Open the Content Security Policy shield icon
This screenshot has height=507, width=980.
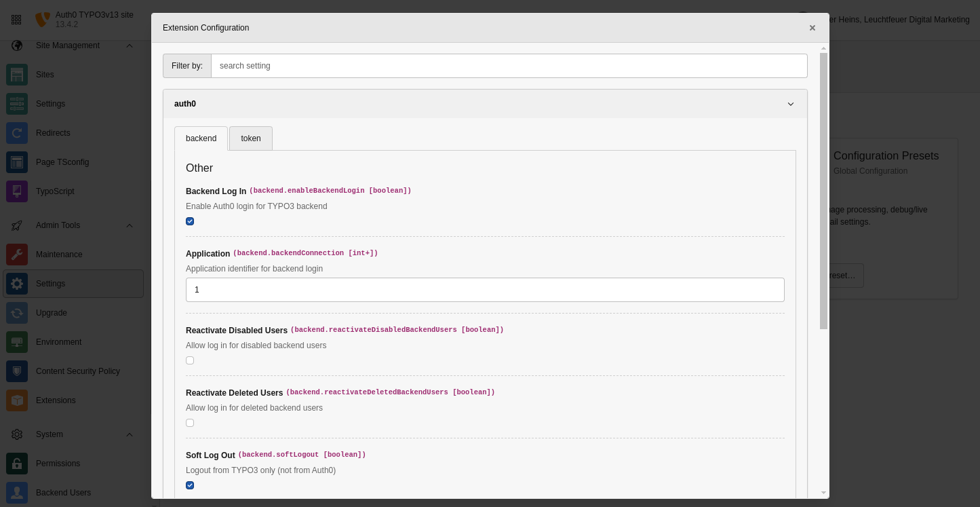17,371
